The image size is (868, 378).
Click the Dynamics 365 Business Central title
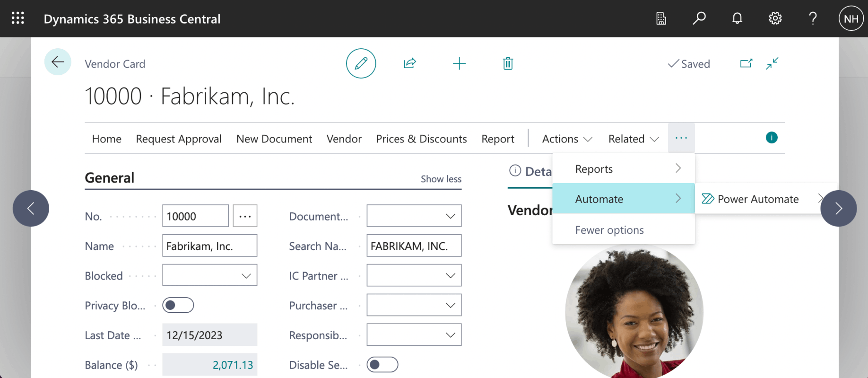pyautogui.click(x=132, y=19)
